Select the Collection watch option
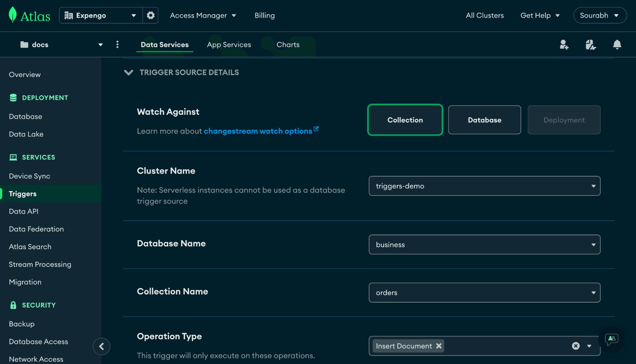The height and width of the screenshot is (364, 636). pos(405,119)
